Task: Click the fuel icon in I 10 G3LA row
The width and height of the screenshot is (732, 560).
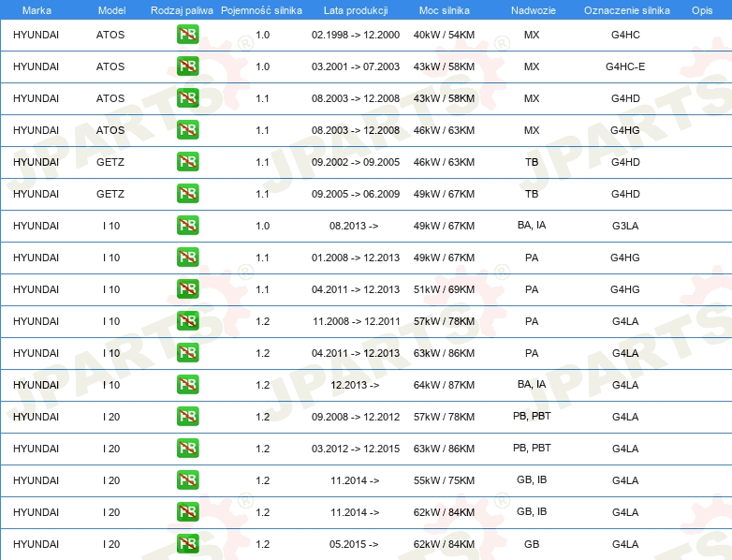Action: point(187,225)
